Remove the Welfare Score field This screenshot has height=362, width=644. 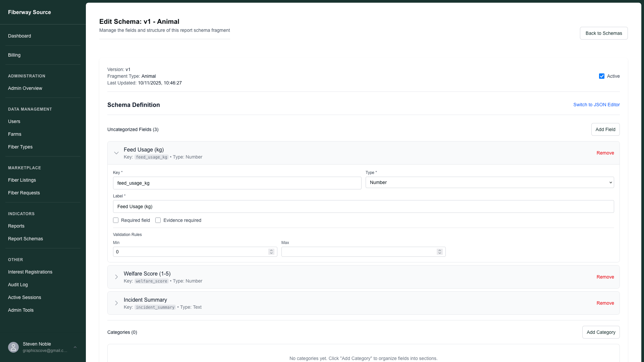coord(605,277)
